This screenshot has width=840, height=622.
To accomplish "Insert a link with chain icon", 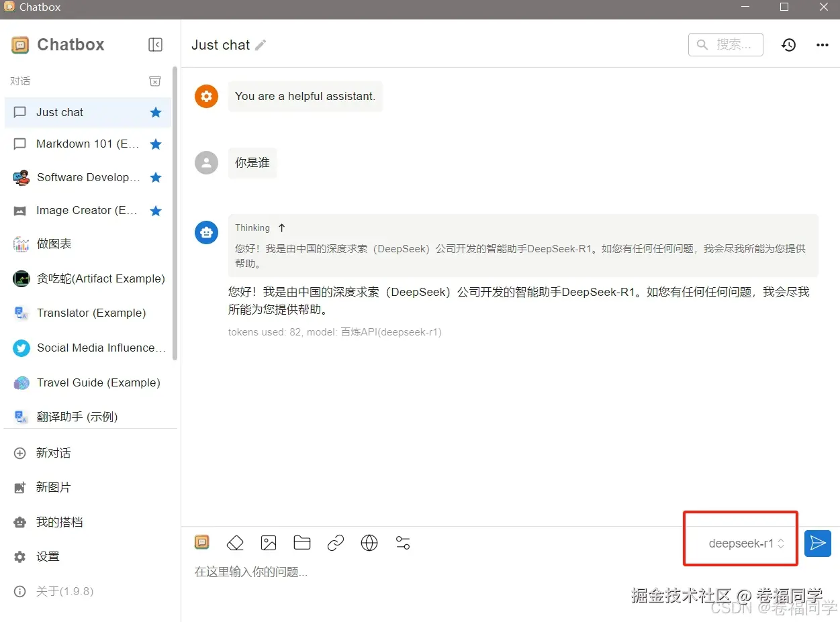I will point(336,543).
